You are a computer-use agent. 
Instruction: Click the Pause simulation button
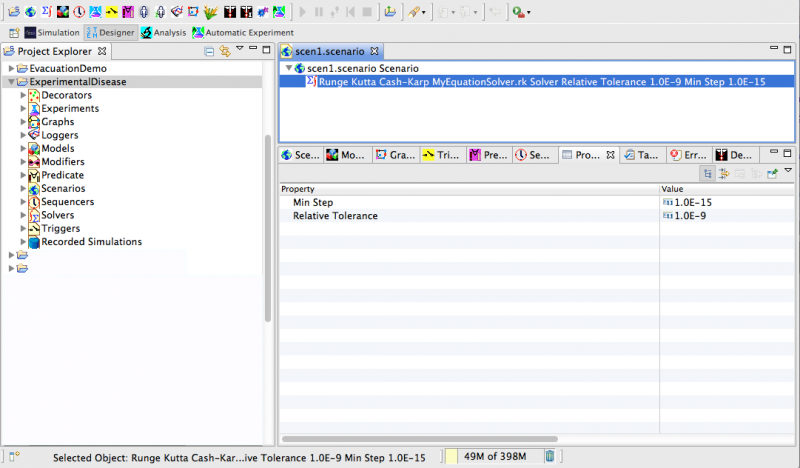(x=319, y=11)
